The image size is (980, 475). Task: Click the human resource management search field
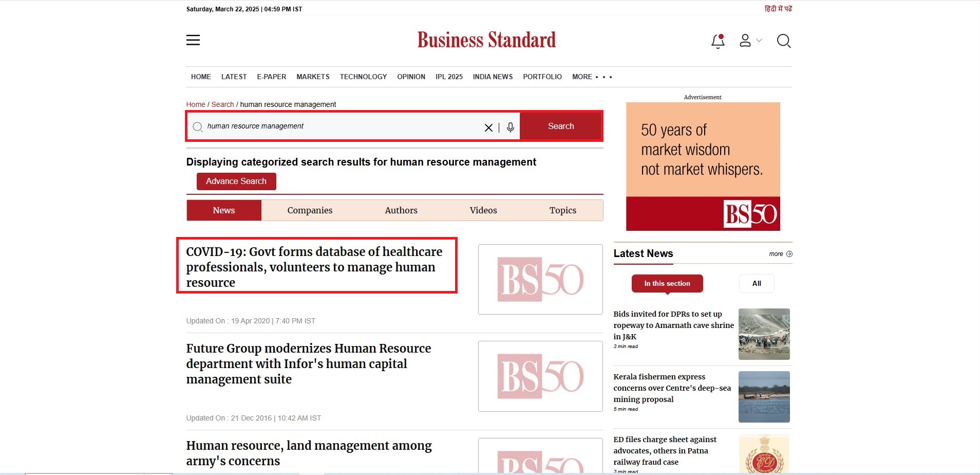(x=339, y=126)
